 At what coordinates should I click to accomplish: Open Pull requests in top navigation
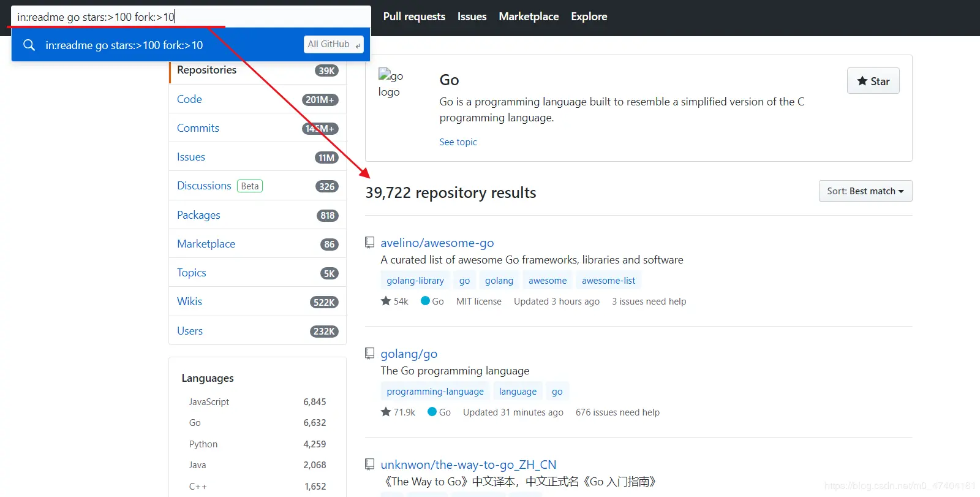pos(414,17)
